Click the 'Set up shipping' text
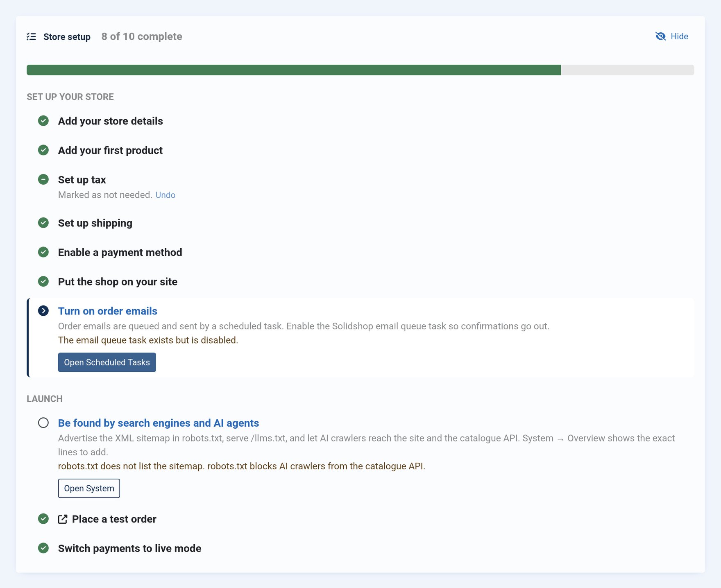This screenshot has width=721, height=588. [95, 223]
